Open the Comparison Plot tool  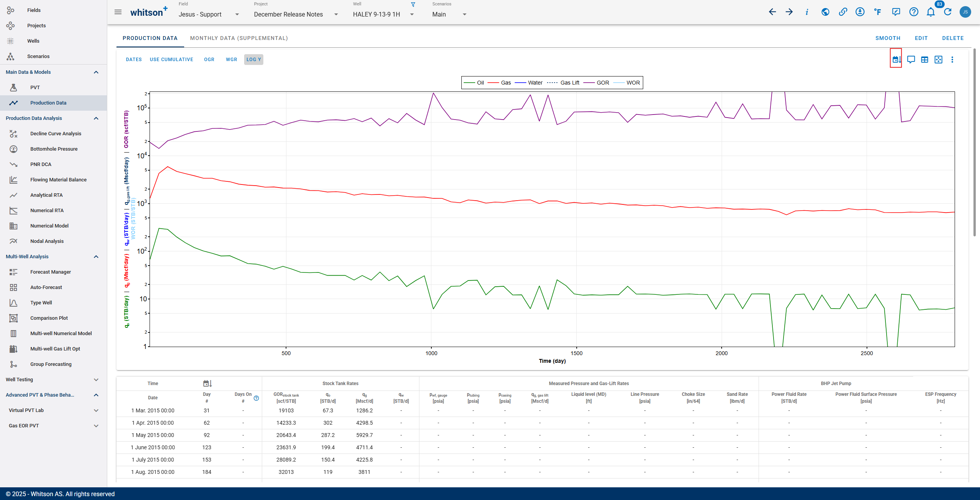pos(49,318)
